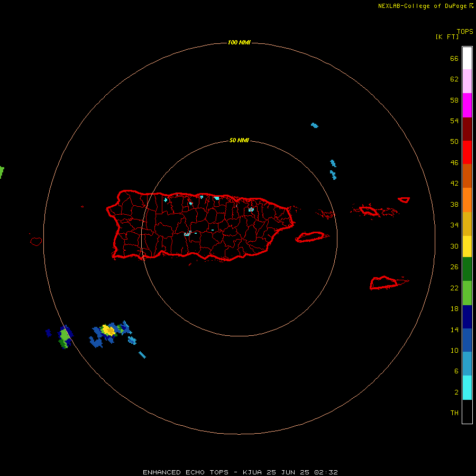Image resolution: width=476 pixels, height=476 pixels.
Task: Click the yellow echo core southwest of the island
Action: click(108, 330)
